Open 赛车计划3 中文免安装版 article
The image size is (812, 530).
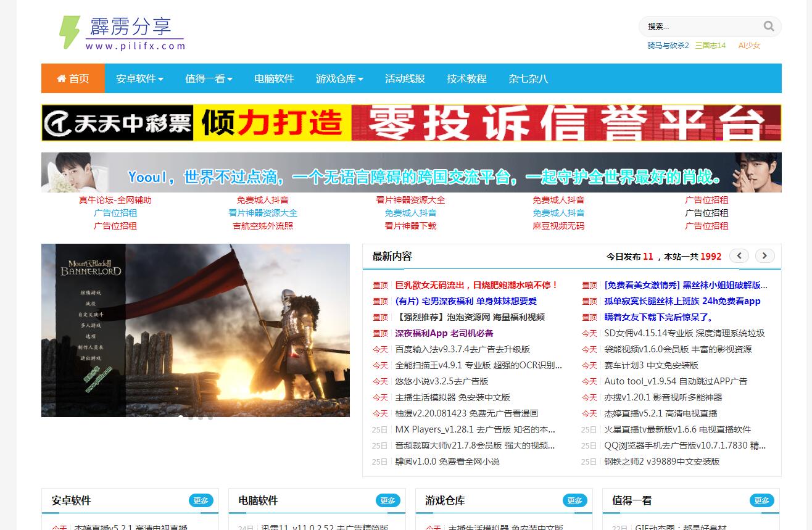click(x=651, y=365)
